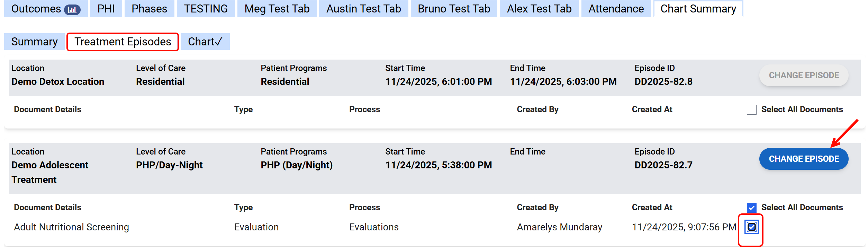Go to Austin Test Tab
The width and height of the screenshot is (868, 247).
[x=363, y=9]
